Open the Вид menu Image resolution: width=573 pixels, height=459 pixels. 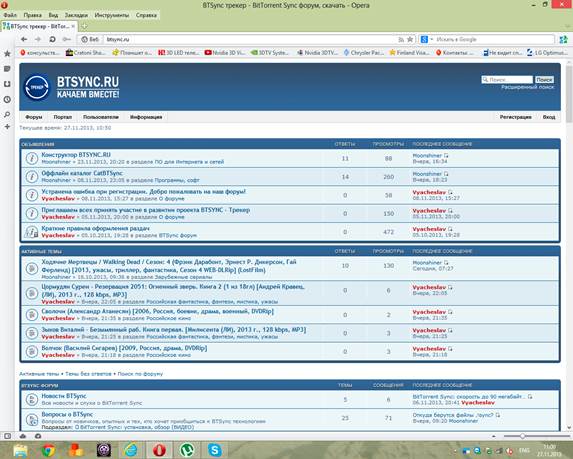pos(53,15)
